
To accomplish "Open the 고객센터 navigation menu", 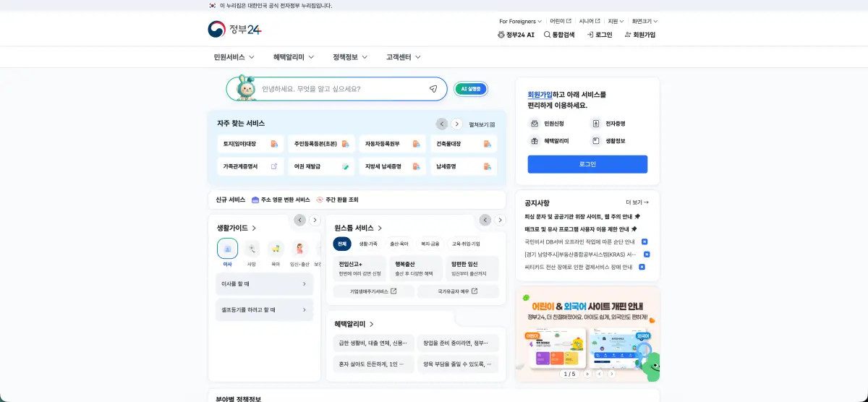I will pyautogui.click(x=403, y=57).
